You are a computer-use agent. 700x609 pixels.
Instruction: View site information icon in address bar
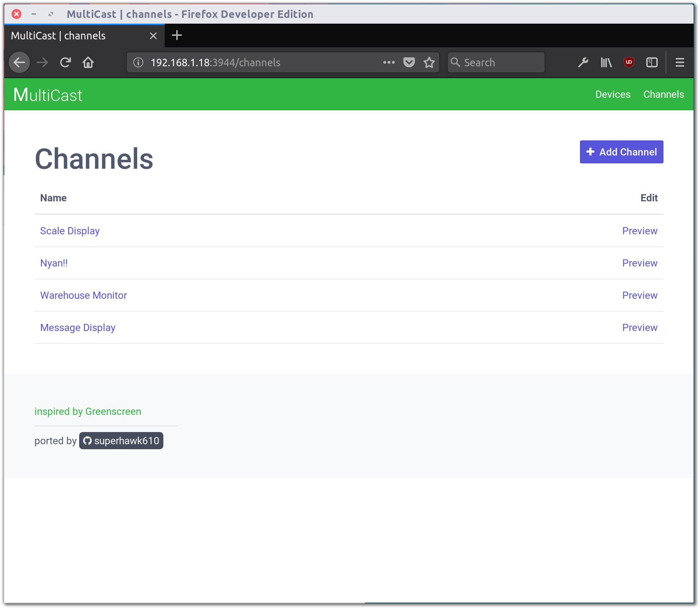138,62
